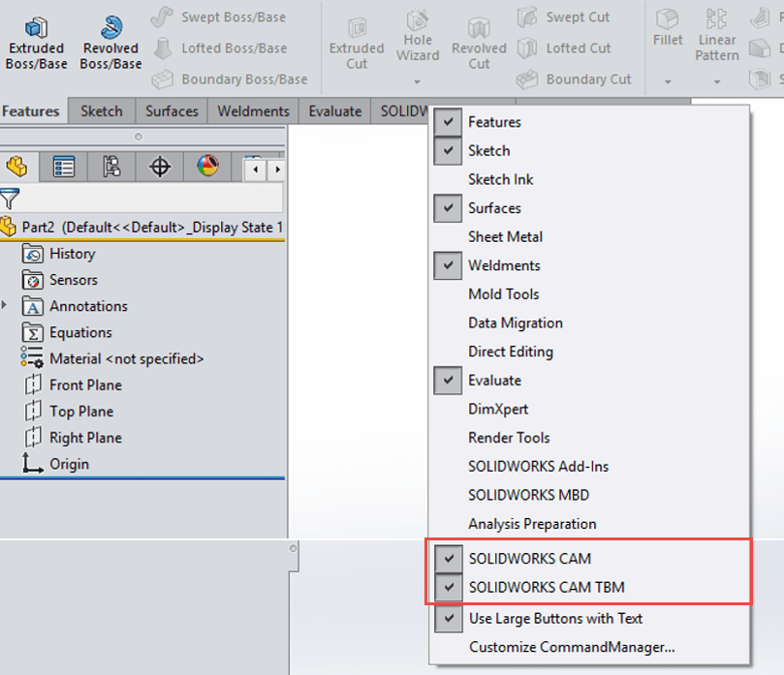Click the blue rollback bar below Origin
Viewport: 784px width, 675px height.
(142, 478)
